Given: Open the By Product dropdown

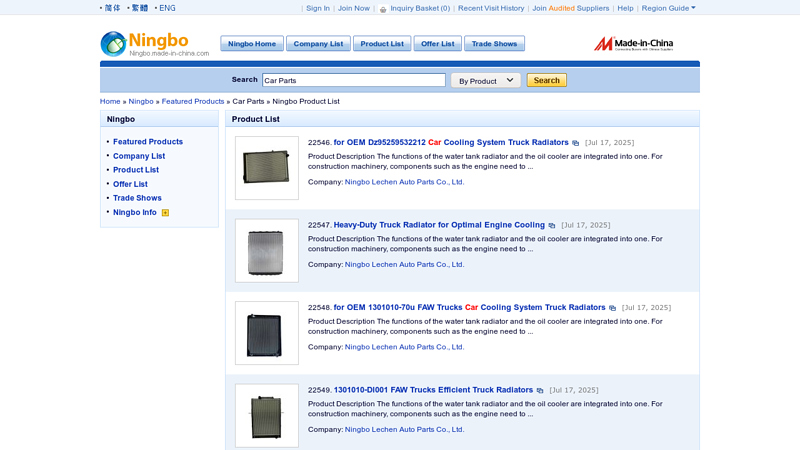Looking at the screenshot, I should coord(485,81).
